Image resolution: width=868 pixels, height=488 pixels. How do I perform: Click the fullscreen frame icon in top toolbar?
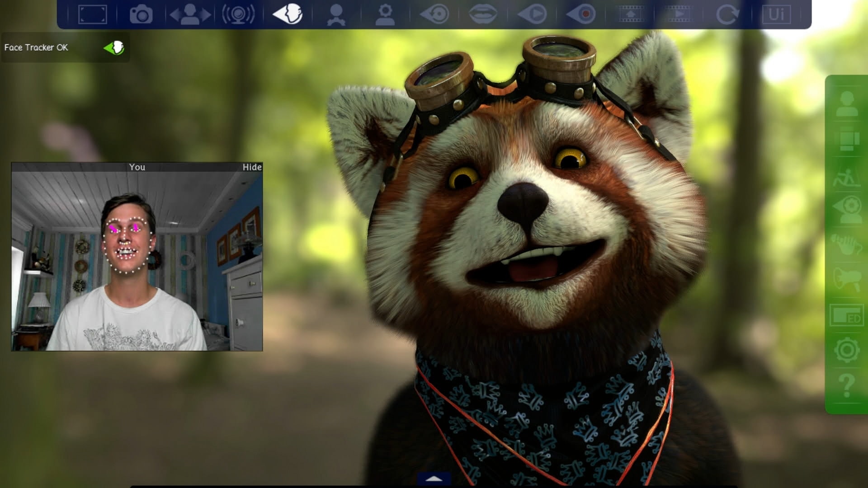pyautogui.click(x=93, y=14)
